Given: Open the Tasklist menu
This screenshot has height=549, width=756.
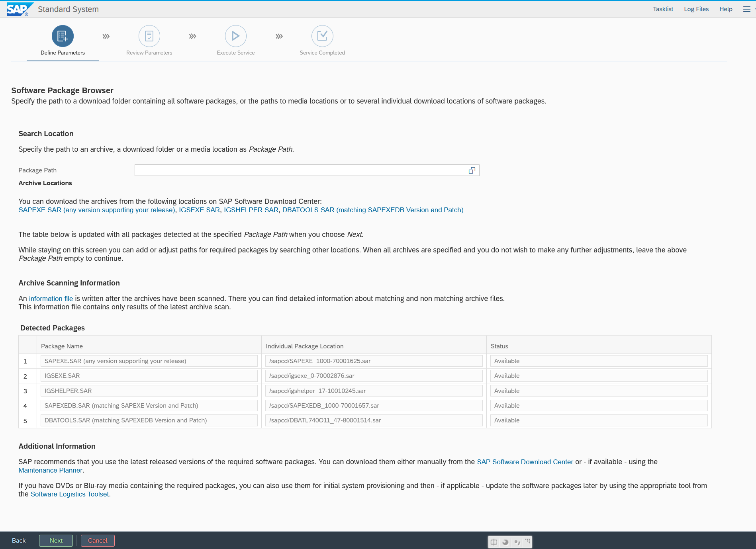Looking at the screenshot, I should pos(663,9).
